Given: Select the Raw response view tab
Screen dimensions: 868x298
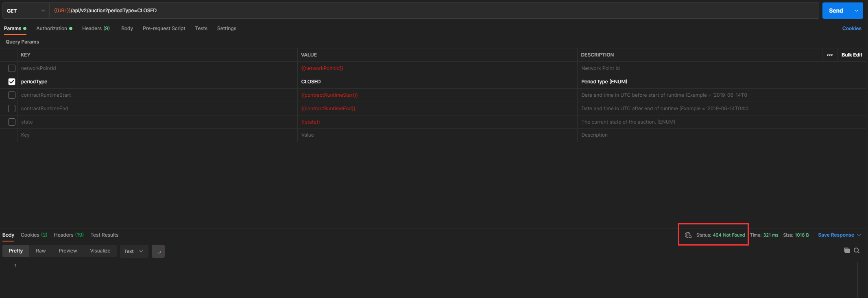Looking at the screenshot, I should coord(41,251).
